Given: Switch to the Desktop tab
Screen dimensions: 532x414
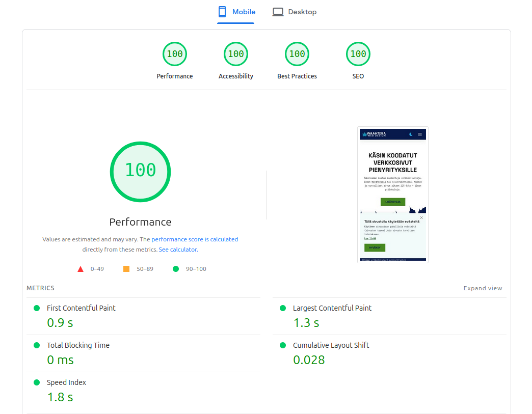Looking at the screenshot, I should (x=295, y=11).
